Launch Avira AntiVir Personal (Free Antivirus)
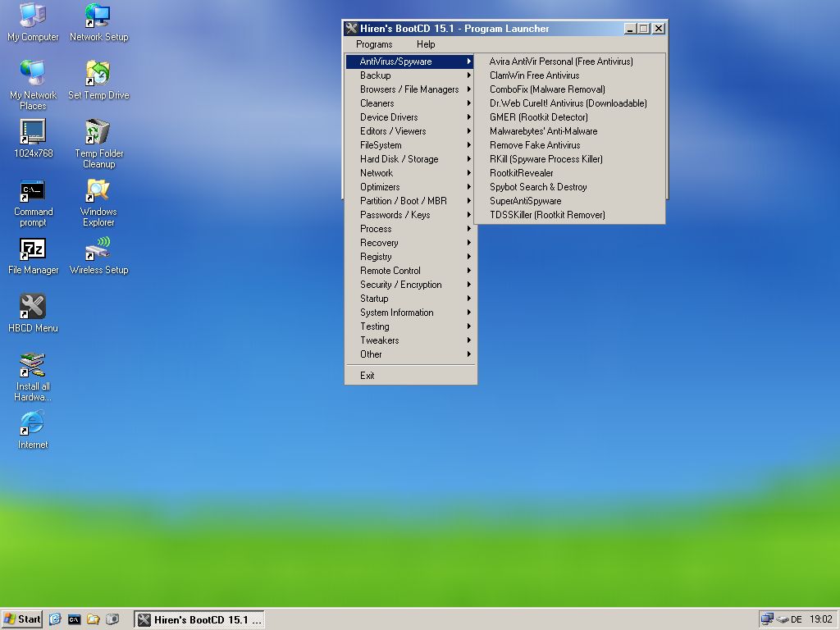 569,62
